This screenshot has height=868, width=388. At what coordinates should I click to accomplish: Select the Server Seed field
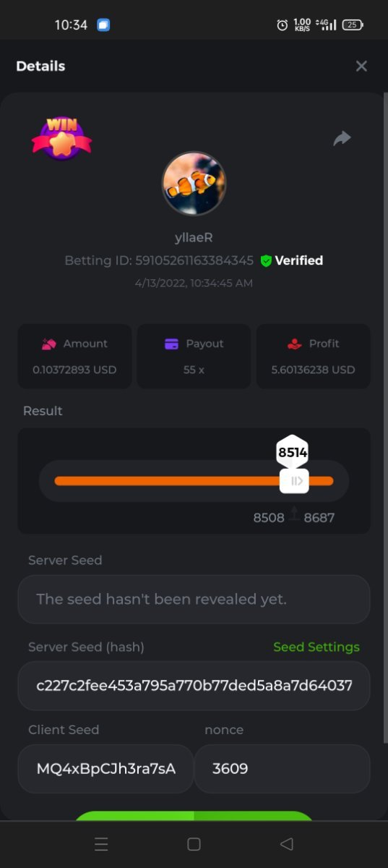194,599
